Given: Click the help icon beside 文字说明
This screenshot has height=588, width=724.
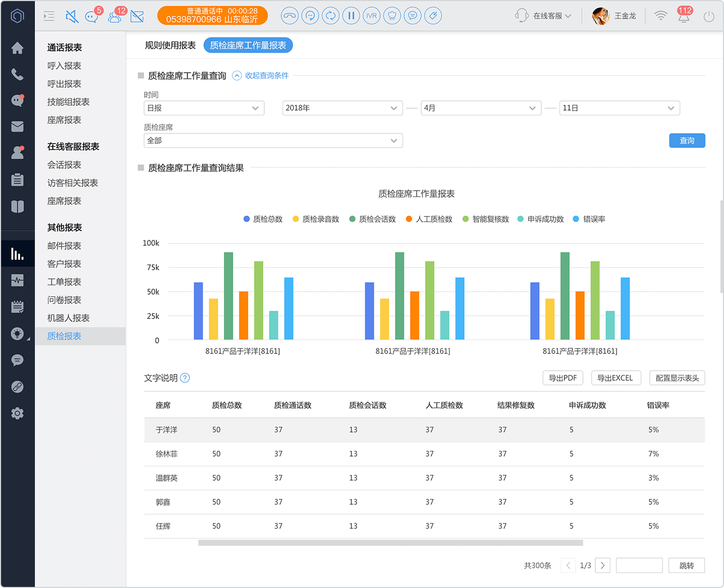Looking at the screenshot, I should pyautogui.click(x=185, y=378).
